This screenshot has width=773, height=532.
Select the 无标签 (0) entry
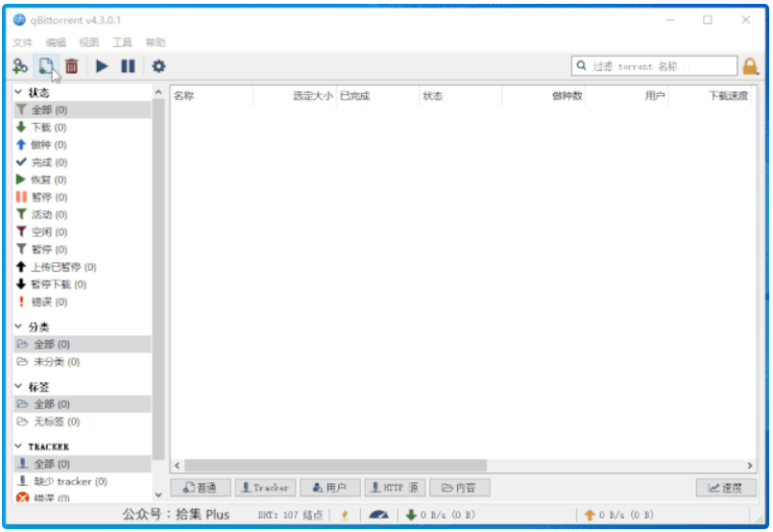pyautogui.click(x=83, y=422)
